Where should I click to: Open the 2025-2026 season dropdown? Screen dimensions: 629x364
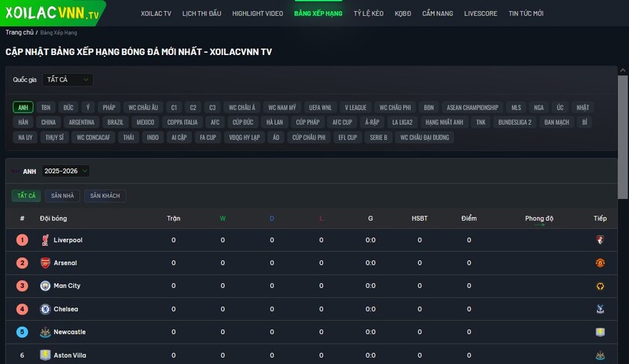pos(65,171)
